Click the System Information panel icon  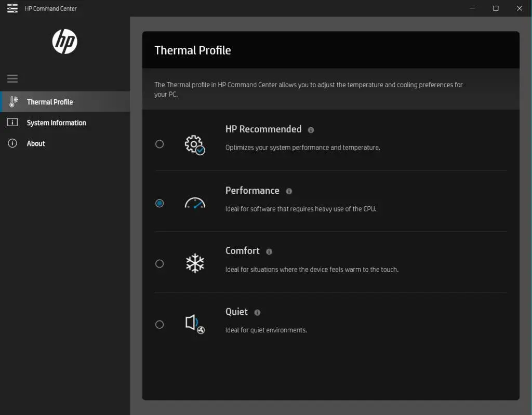pos(12,122)
